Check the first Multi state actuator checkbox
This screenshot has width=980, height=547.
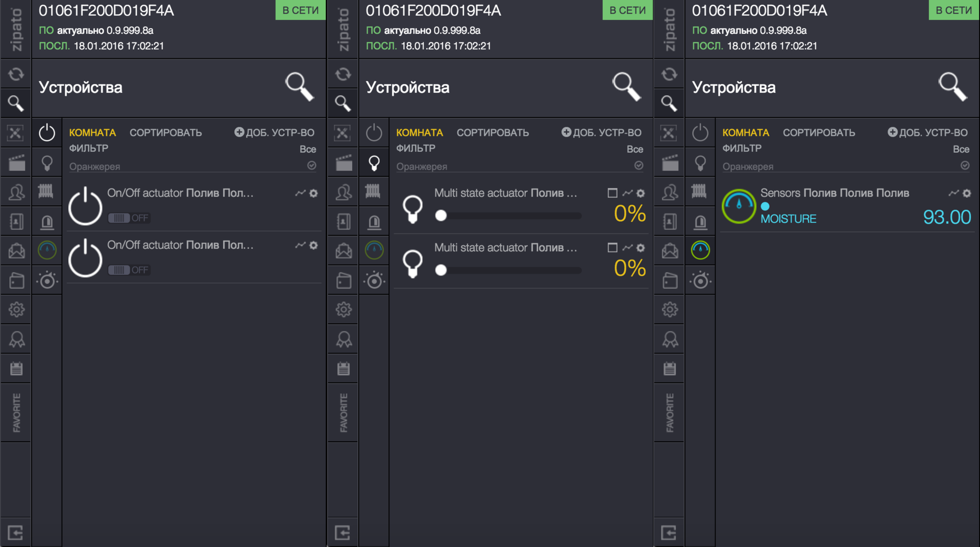tap(612, 193)
